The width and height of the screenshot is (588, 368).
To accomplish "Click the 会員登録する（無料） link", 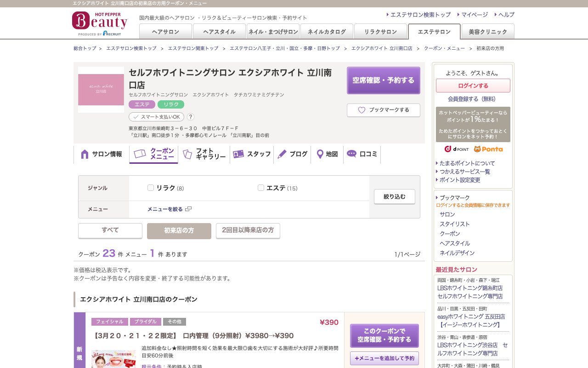I will [x=473, y=99].
